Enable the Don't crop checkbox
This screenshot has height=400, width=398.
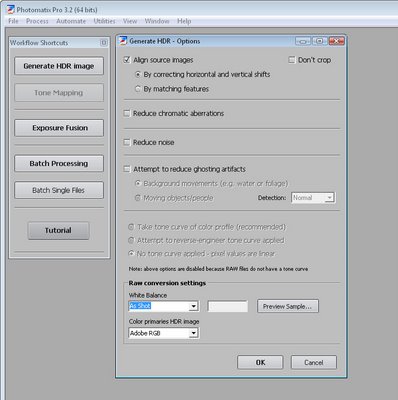click(292, 60)
